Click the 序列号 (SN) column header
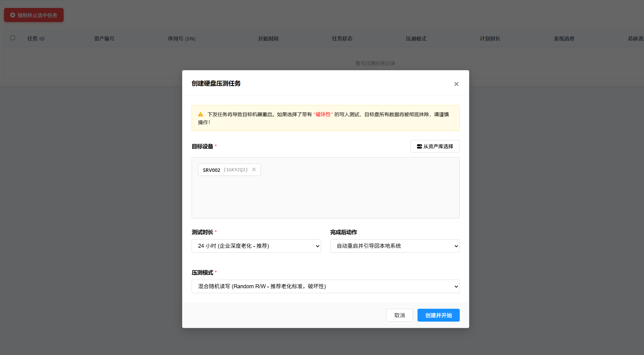The width and height of the screenshot is (644, 355). point(182,39)
